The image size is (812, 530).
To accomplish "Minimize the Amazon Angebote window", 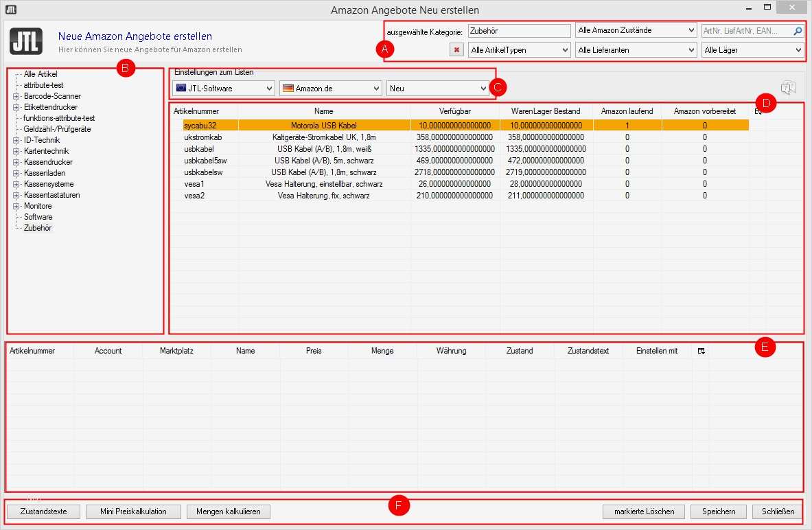I will point(749,8).
